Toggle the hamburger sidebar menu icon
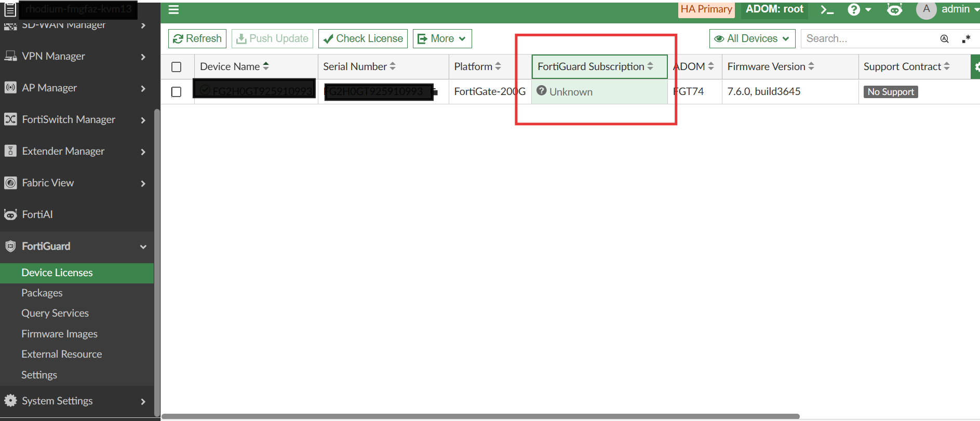 point(173,10)
